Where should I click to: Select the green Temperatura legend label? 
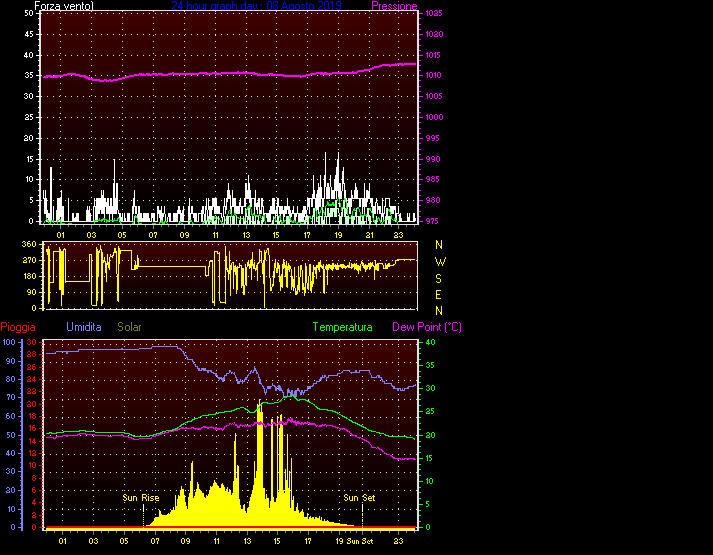pos(342,327)
